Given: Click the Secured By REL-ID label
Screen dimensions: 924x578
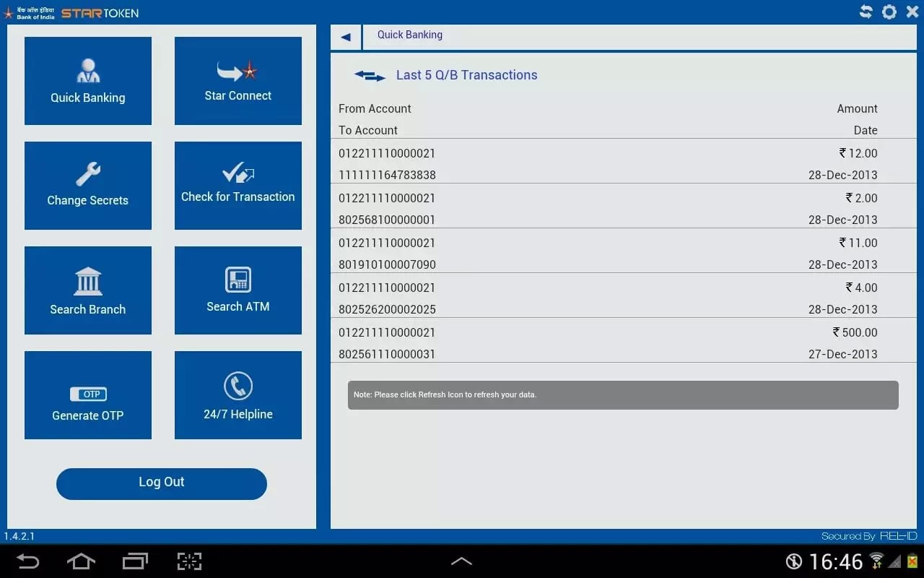Looking at the screenshot, I should pos(869,536).
